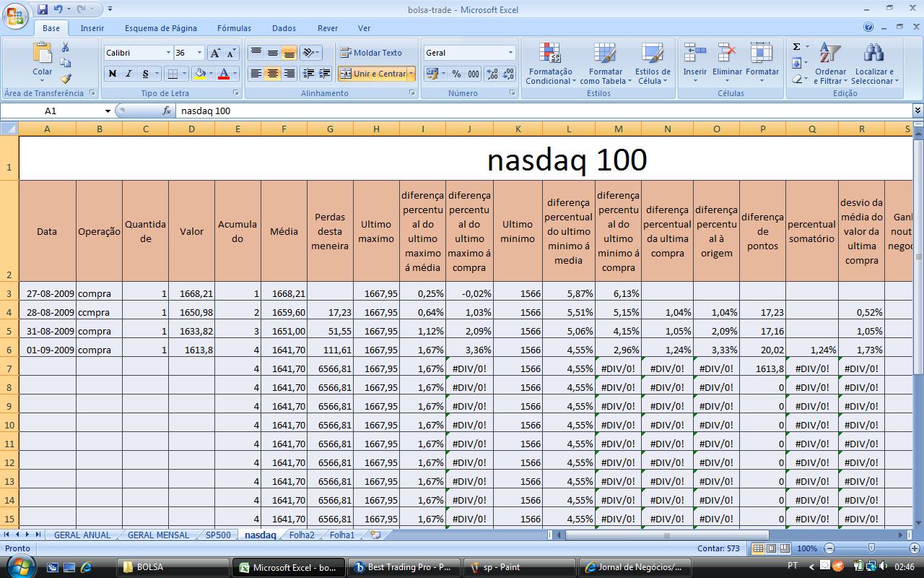924x578 pixels.
Task: Open the Name Box A1 dropdown
Action: [x=108, y=111]
